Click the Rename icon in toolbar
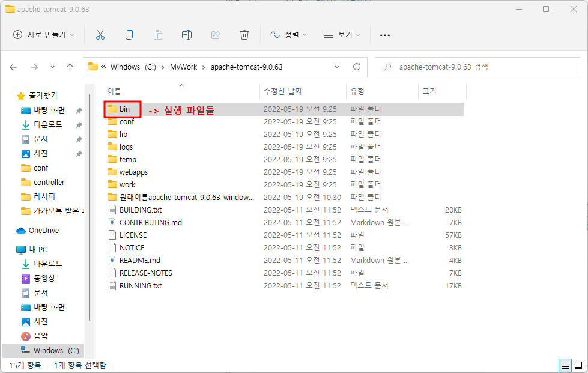 [x=187, y=35]
